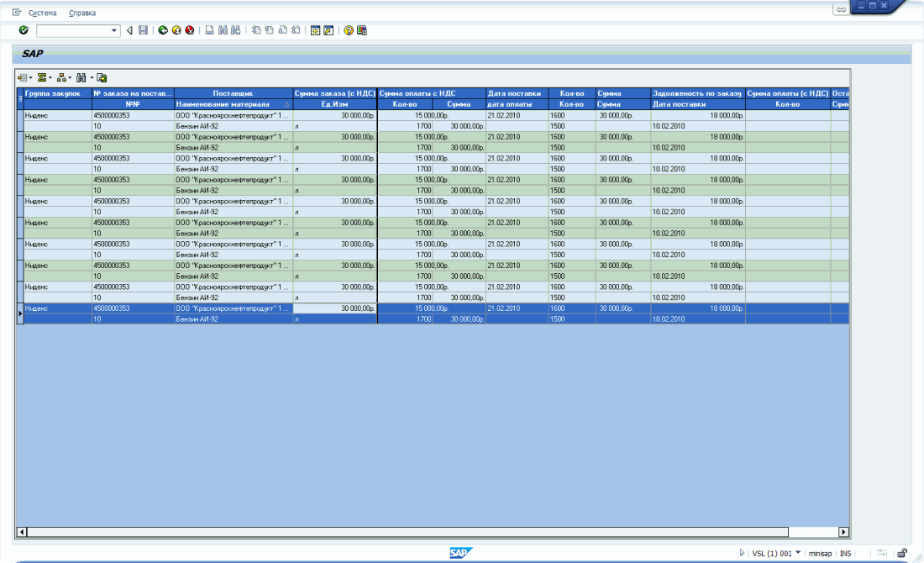Click the double-arrow icon near window controls

click(x=841, y=9)
